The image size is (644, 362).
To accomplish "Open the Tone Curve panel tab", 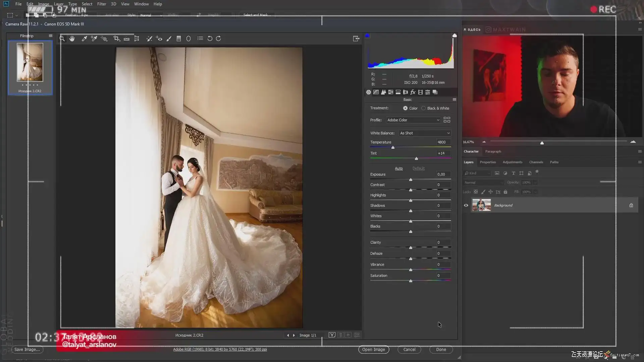I will [x=376, y=92].
